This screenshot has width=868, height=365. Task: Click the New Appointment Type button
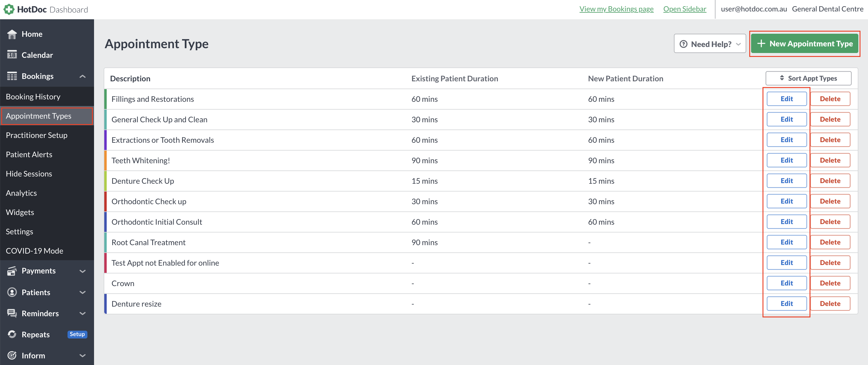[x=805, y=43]
